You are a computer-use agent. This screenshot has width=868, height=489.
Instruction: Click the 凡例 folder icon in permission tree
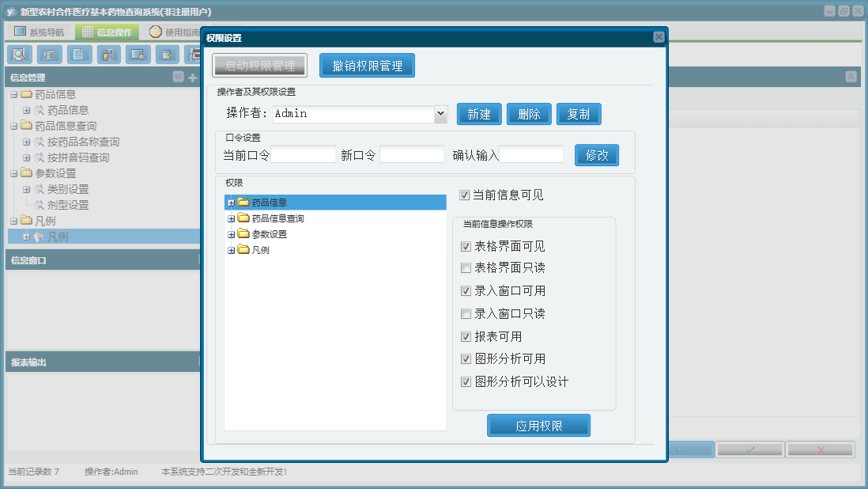(243, 249)
